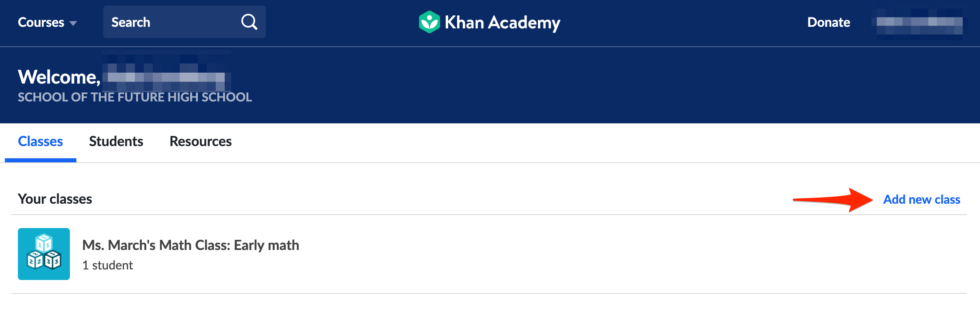Click Add new class
980x336 pixels.
pos(921,199)
